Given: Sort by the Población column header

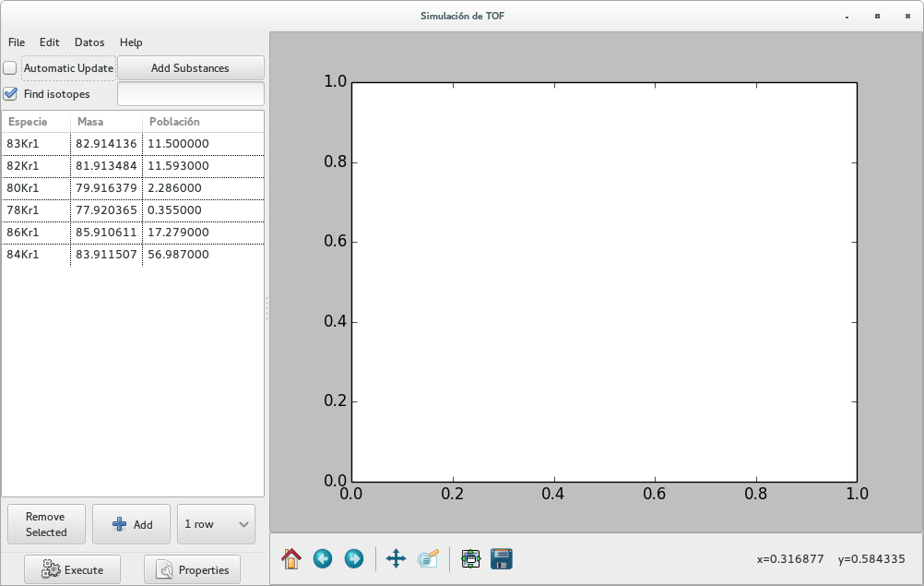Looking at the screenshot, I should coord(203,122).
